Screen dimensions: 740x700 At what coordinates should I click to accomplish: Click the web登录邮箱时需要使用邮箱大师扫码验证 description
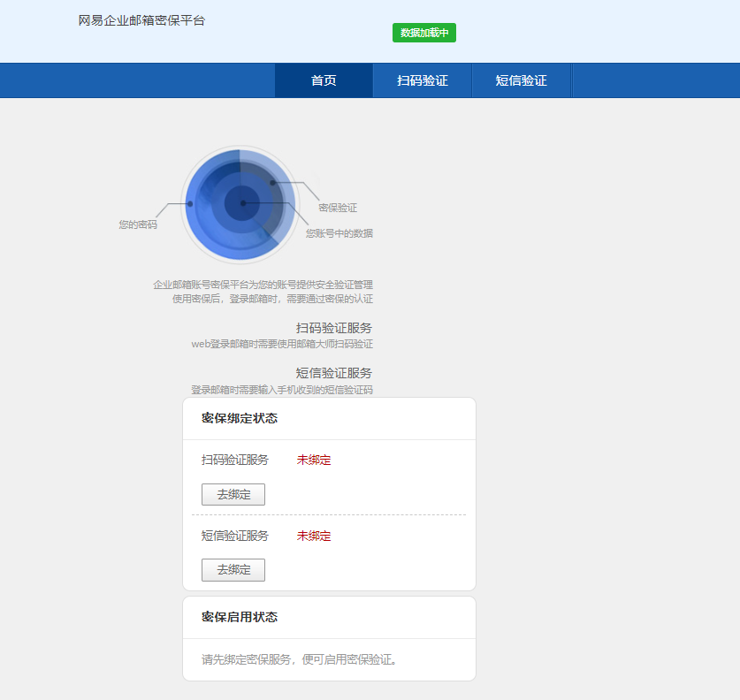tap(282, 344)
